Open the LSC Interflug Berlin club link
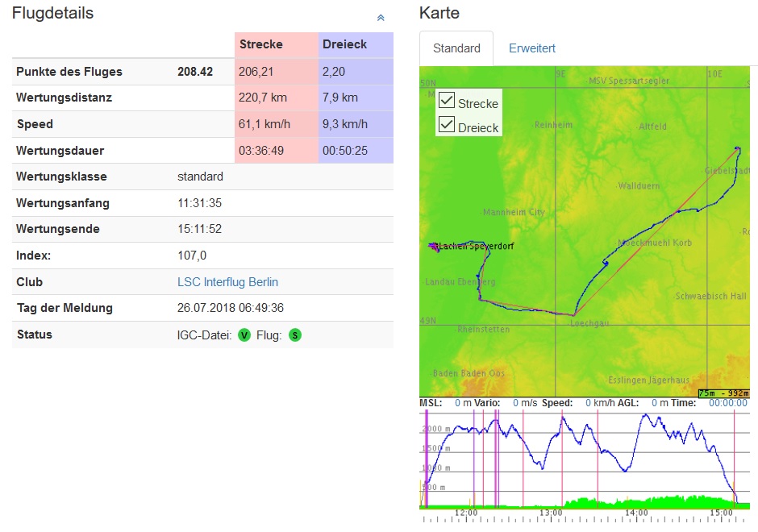 [227, 282]
